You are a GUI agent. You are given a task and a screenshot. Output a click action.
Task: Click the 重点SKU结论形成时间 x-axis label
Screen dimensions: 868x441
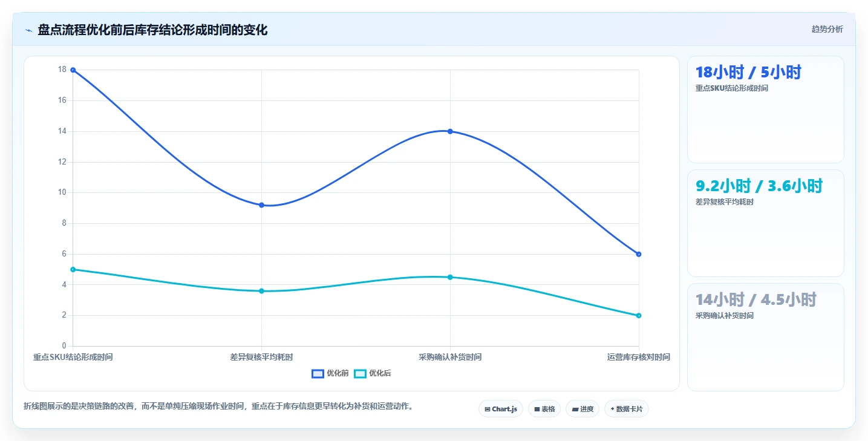73,357
